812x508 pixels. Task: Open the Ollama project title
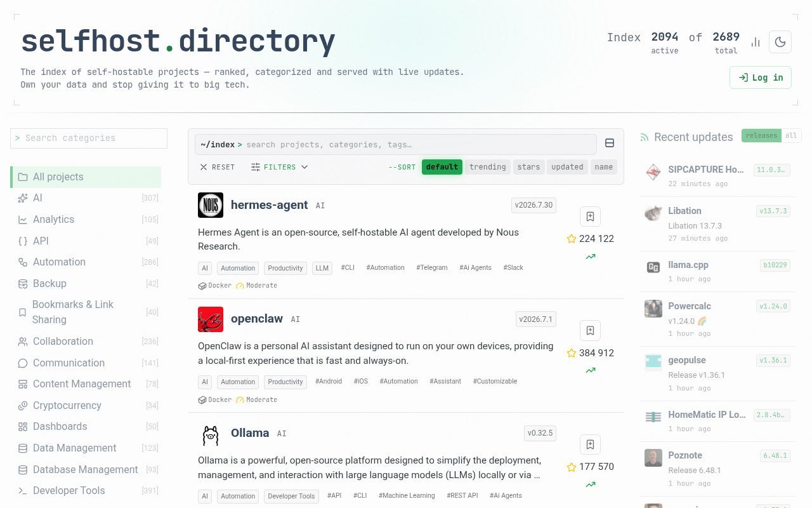pos(250,433)
